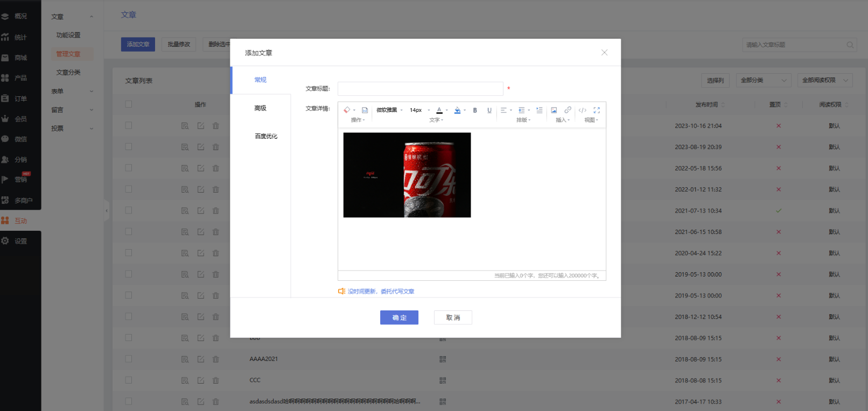
Task: Click edit icon in 2023-10-16 row
Action: click(200, 125)
